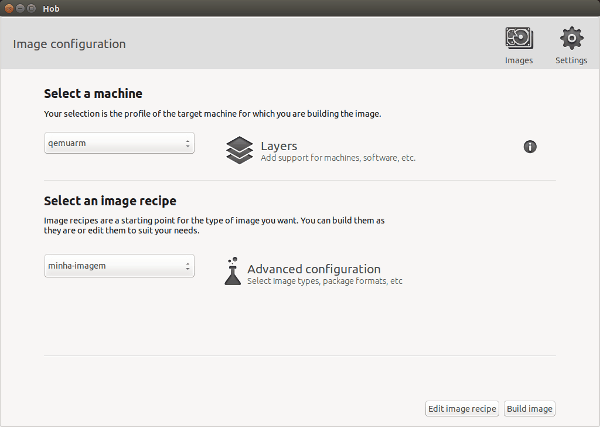Click the 'Image configuration' header title
600x427 pixels.
[69, 44]
